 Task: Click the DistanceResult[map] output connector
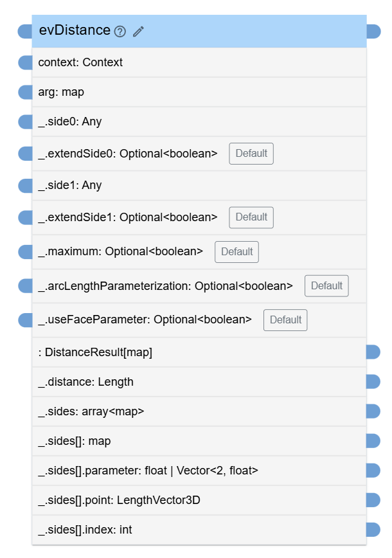[x=373, y=352]
